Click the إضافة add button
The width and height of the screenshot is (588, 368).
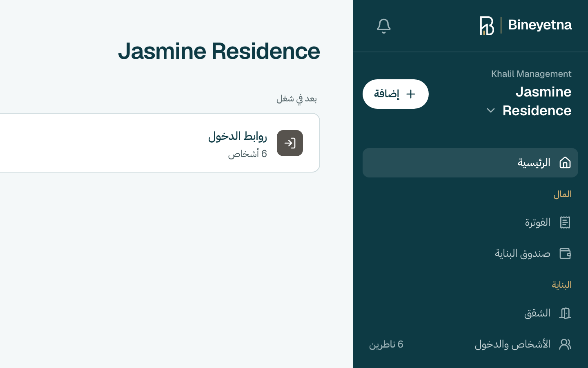click(396, 94)
